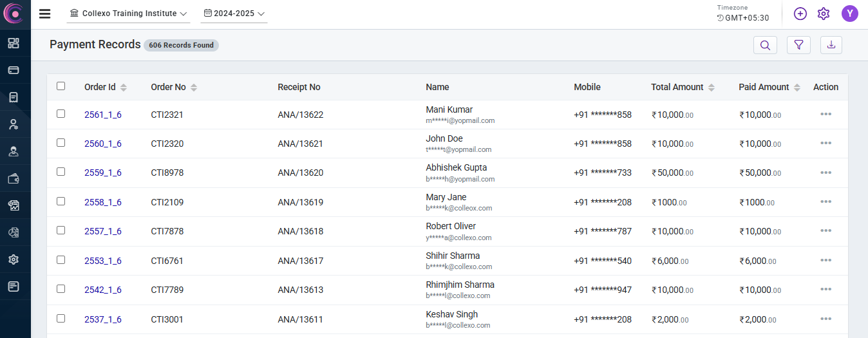Open the dashboard icon in sidebar
868x338 pixels.
pyautogui.click(x=14, y=43)
